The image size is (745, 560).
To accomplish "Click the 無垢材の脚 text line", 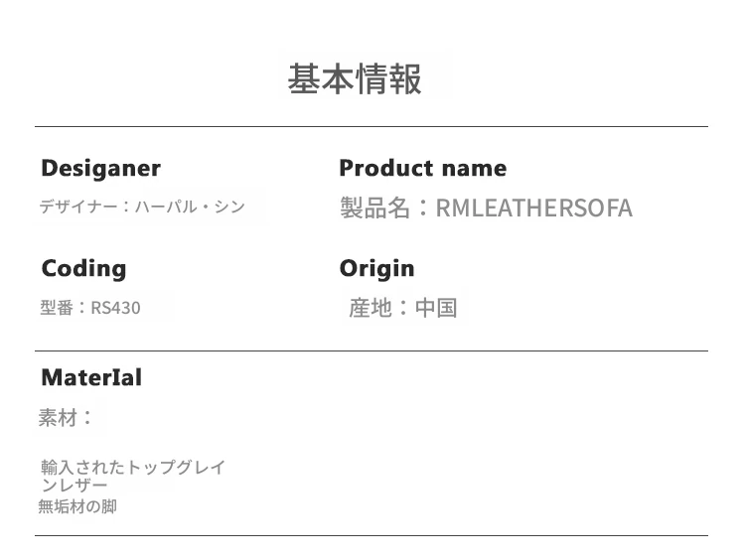I will [77, 507].
